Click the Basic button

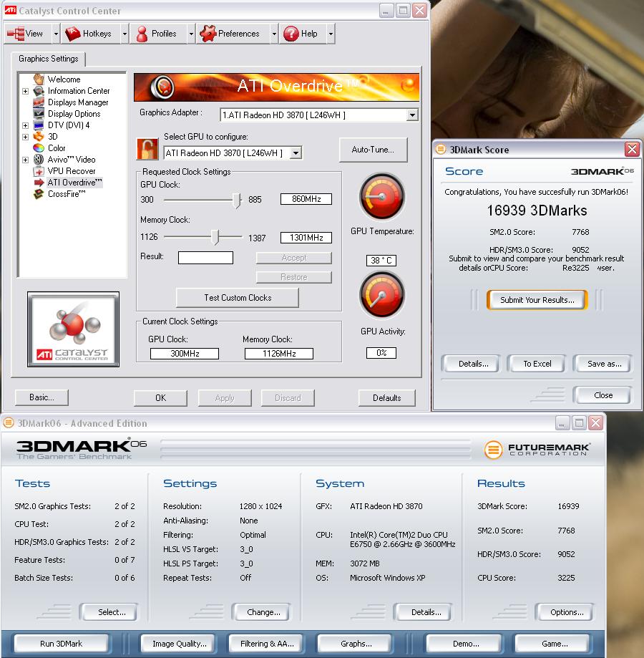tap(42, 397)
